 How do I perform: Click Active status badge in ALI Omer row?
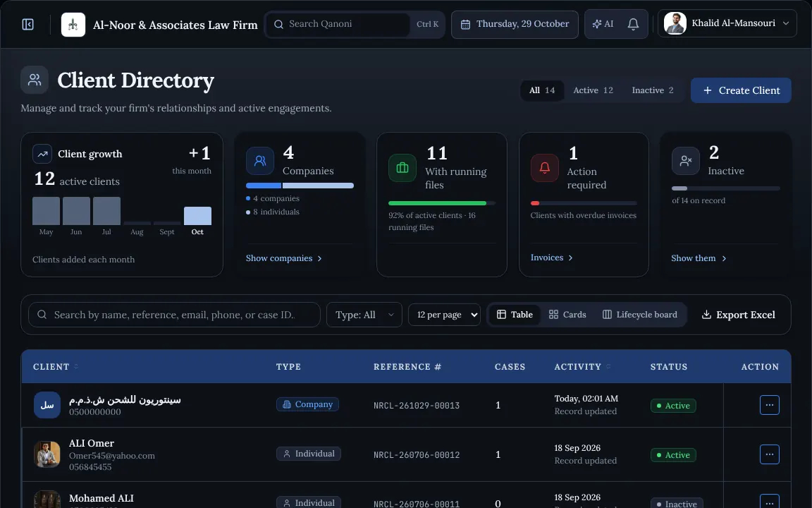[673, 454]
